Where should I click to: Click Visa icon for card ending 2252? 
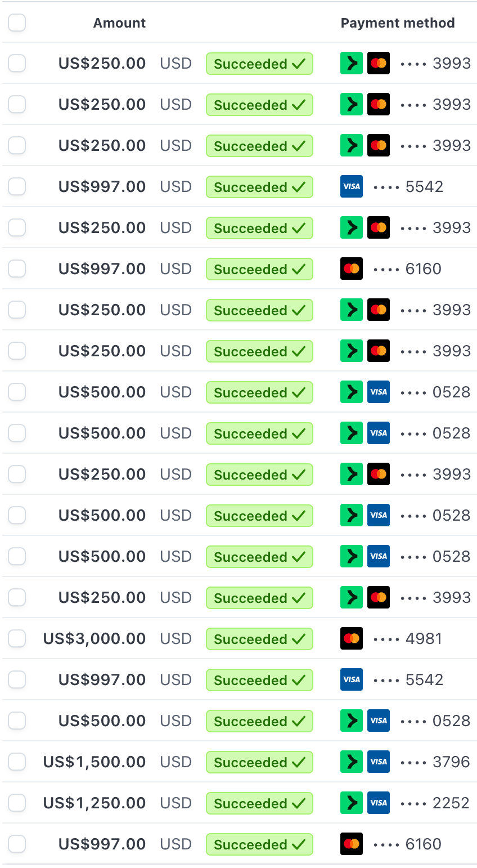pos(379,803)
